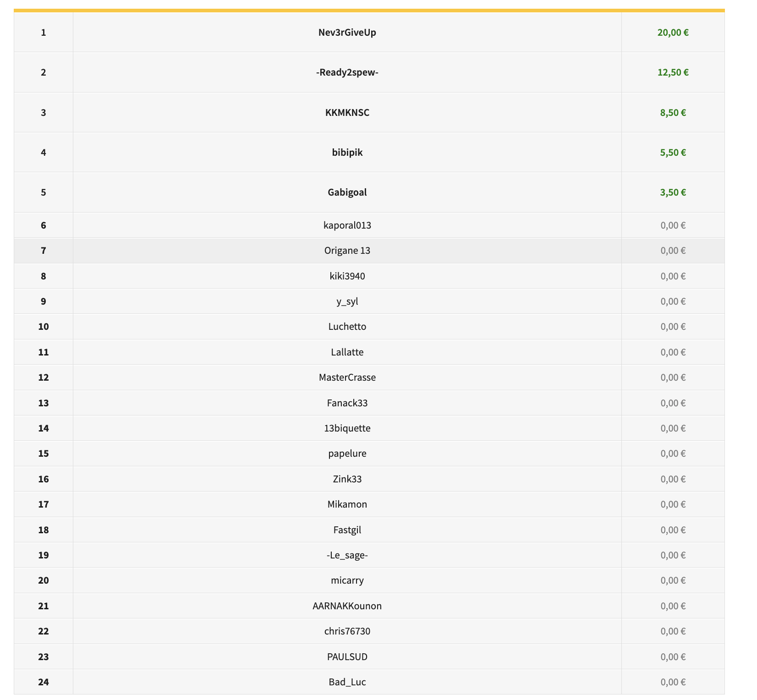Screen dimensions: 757x700
Task: Click on bibipik in rankings
Action: [x=347, y=153]
